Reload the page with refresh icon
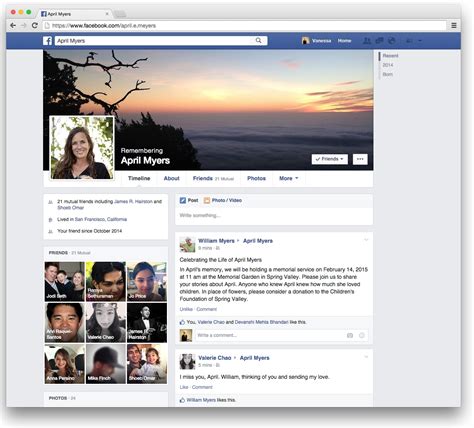 tap(34, 25)
